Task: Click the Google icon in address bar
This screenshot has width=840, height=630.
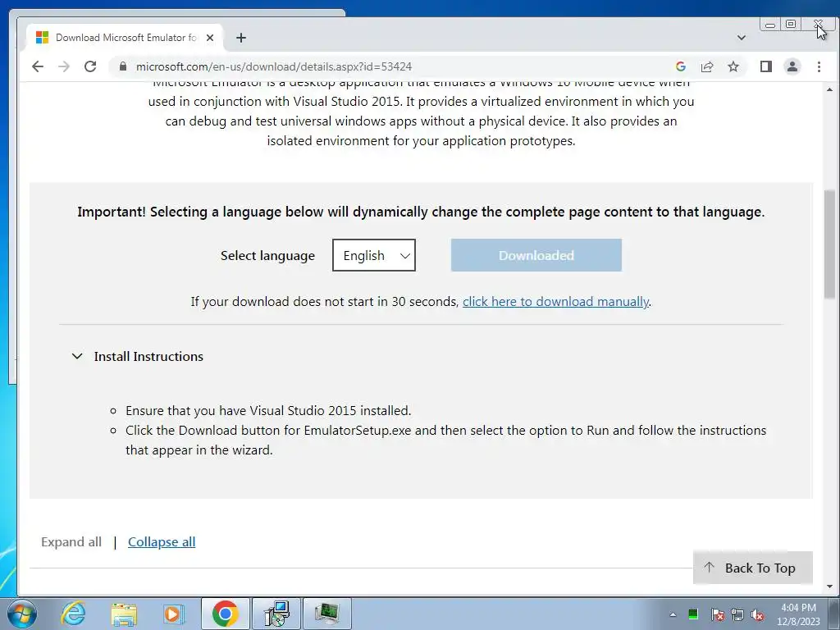Action: [x=681, y=66]
